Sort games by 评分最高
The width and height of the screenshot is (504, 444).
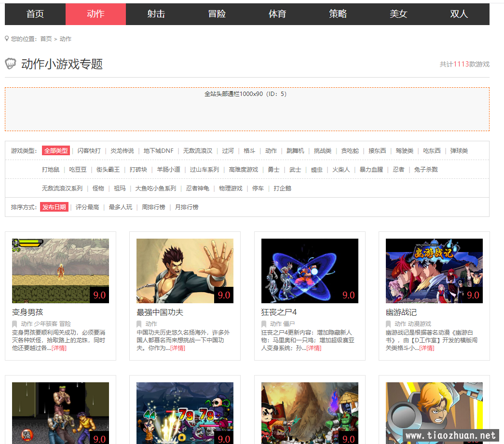coord(87,207)
